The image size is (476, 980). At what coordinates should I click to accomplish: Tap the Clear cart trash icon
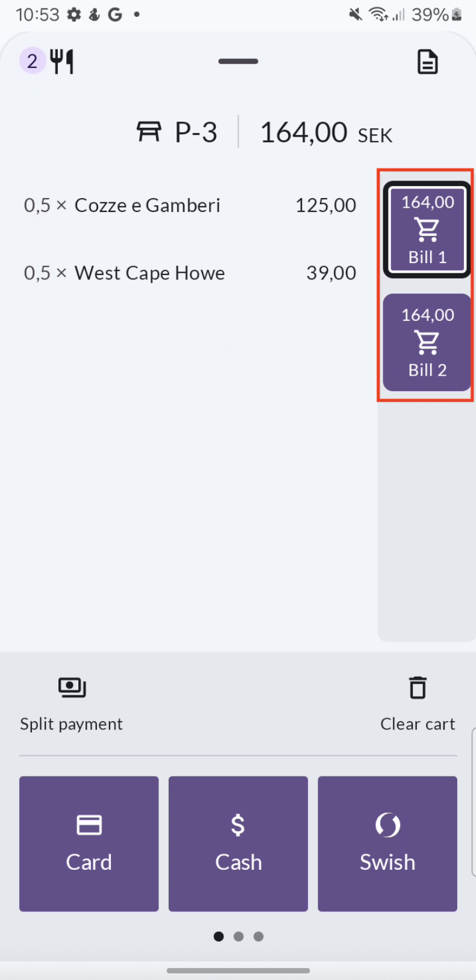pos(418,687)
